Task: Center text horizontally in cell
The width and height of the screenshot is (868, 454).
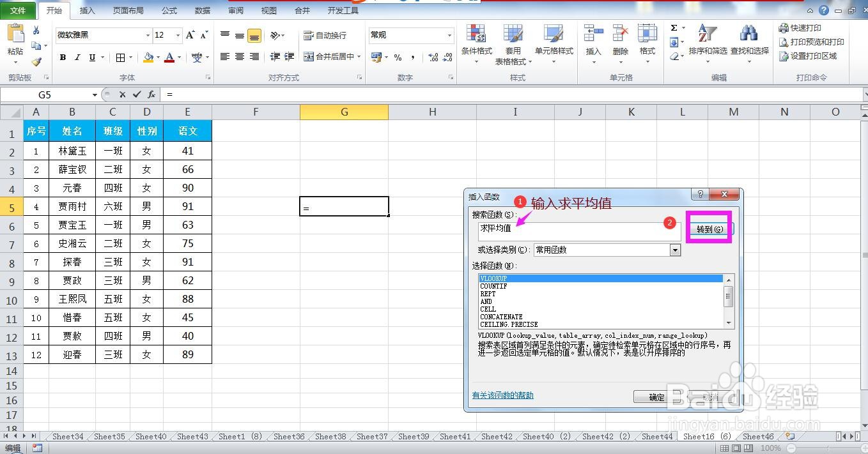Action: point(240,57)
